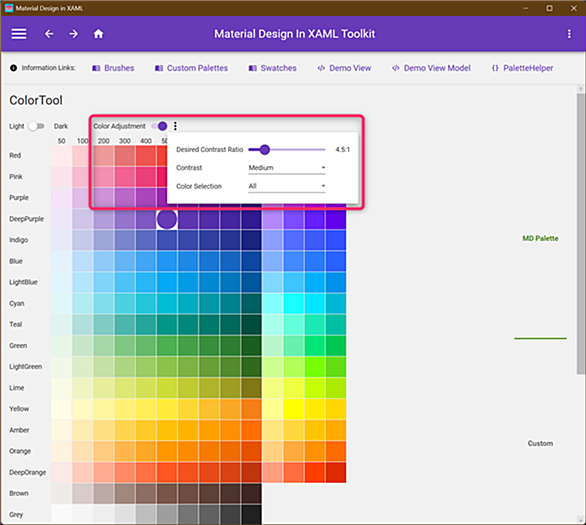586x525 pixels.
Task: Pick the LightGreen 200 color swatch
Action: 104,367
